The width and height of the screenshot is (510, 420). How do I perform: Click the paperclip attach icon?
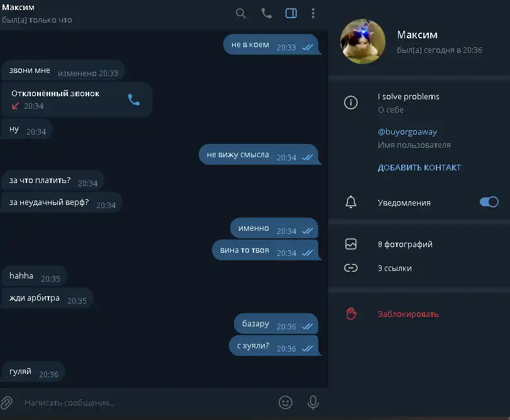[x=6, y=403]
